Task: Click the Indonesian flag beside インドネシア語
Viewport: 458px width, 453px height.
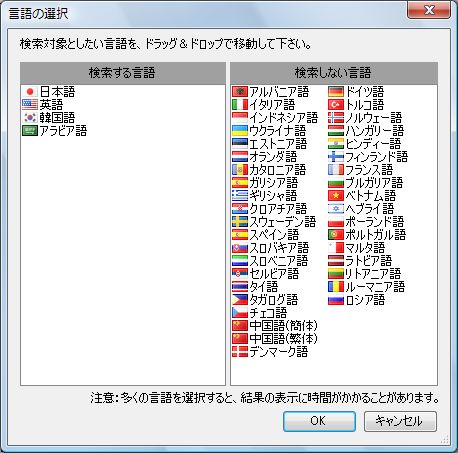Action: tap(240, 118)
